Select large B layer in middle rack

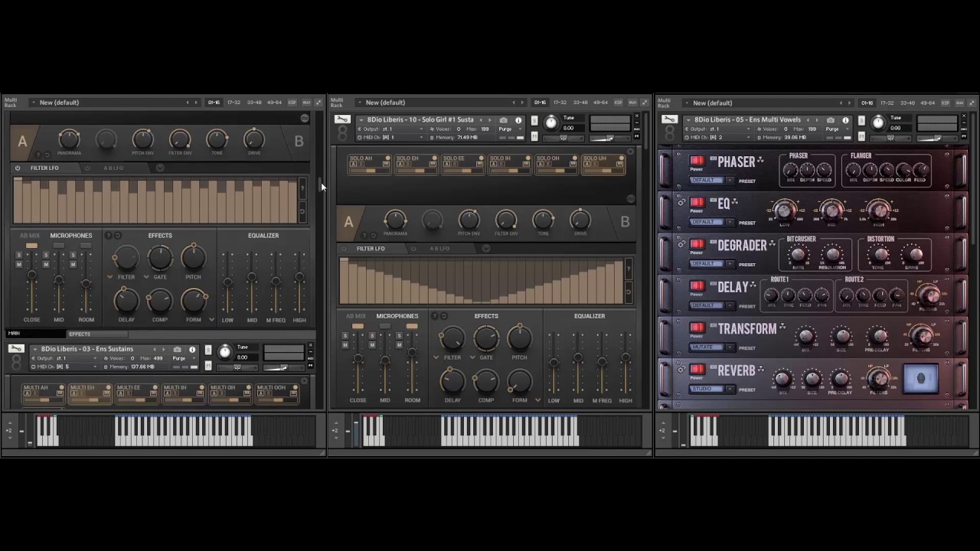tap(625, 222)
